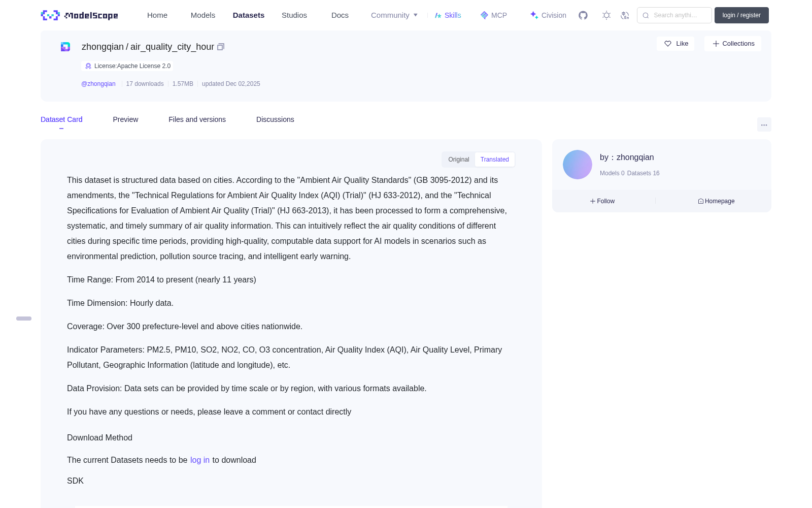This screenshot has width=812, height=508.
Task: Open the GitHub icon link
Action: point(583,15)
